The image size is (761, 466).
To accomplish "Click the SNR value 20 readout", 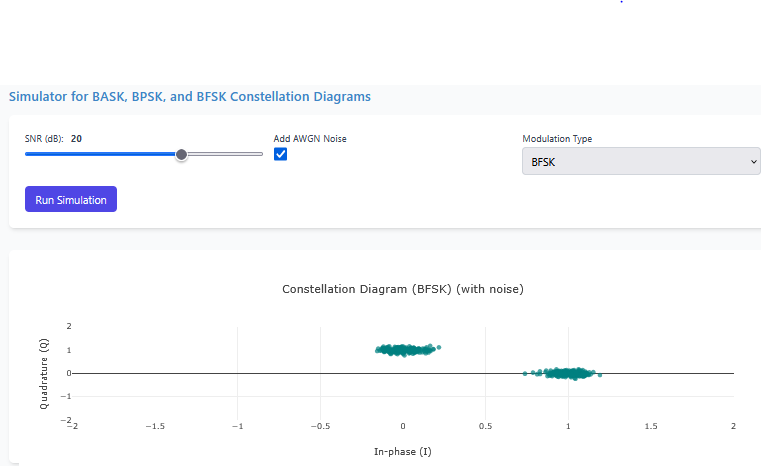I will coord(76,139).
